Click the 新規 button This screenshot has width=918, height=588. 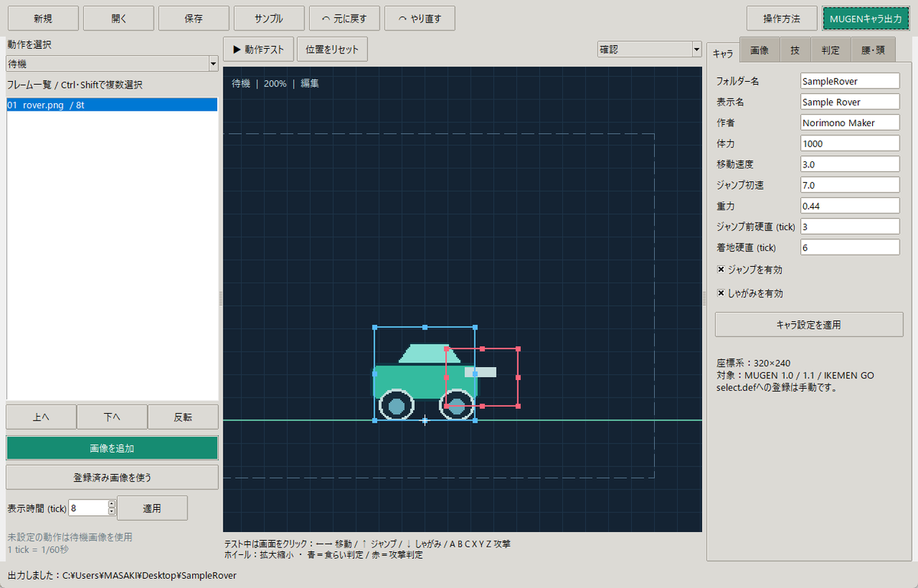43,18
